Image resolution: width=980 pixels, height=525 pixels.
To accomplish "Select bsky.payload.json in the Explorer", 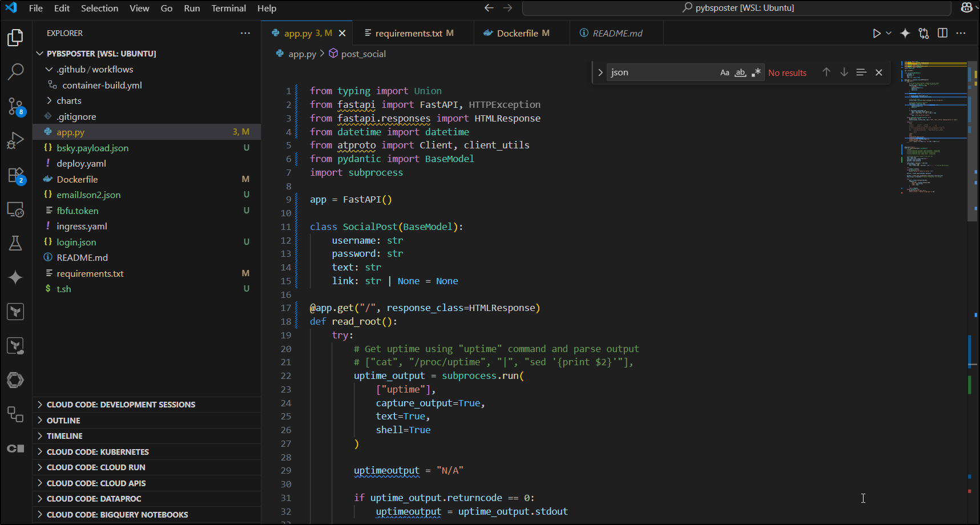I will (x=92, y=147).
